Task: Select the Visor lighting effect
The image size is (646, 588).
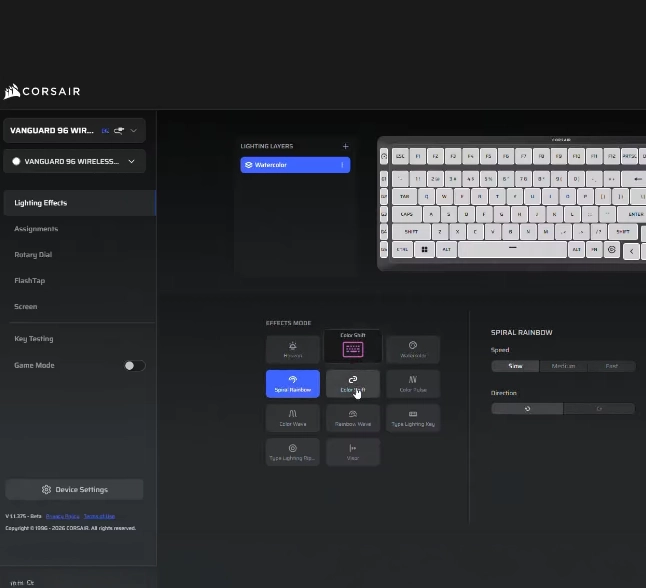Action: point(353,452)
